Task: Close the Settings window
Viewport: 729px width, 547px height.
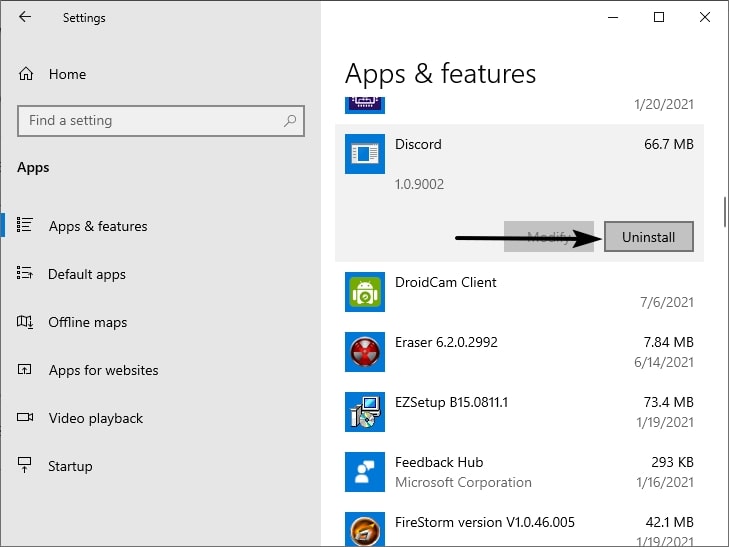Action: (x=705, y=17)
